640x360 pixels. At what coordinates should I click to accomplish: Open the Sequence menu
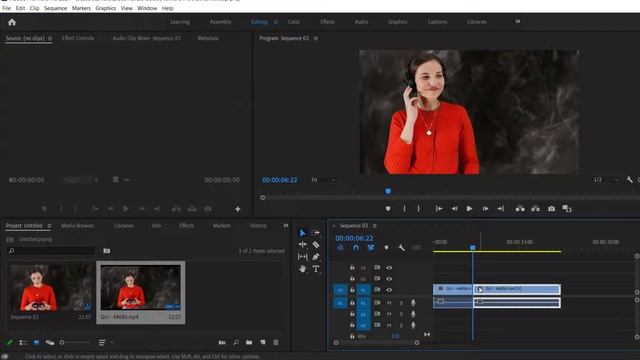click(x=56, y=8)
